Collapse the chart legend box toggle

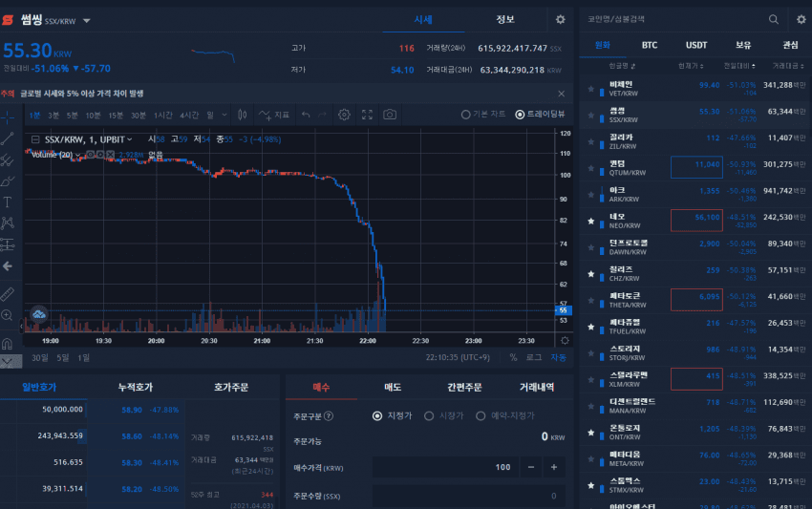coord(35,139)
